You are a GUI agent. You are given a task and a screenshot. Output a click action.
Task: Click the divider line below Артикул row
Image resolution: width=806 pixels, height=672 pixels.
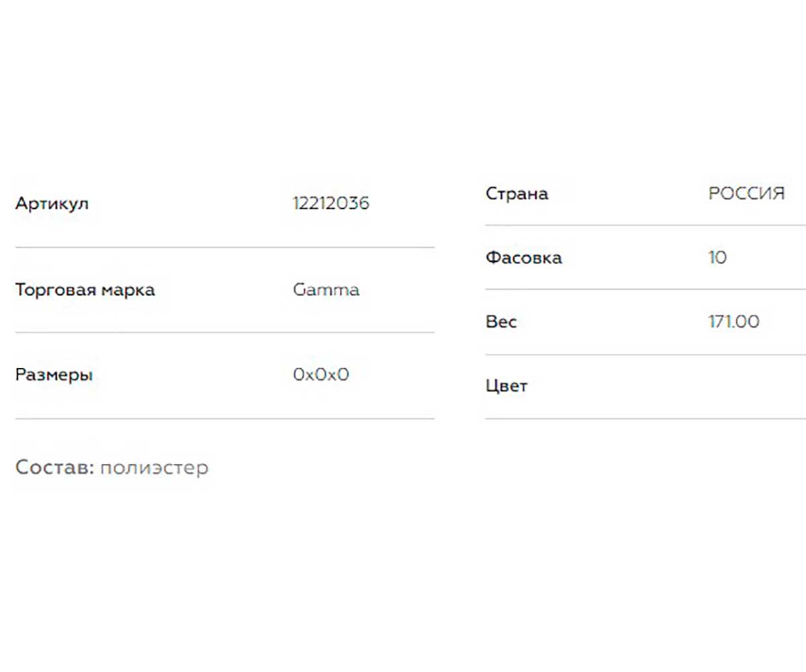pos(224,247)
